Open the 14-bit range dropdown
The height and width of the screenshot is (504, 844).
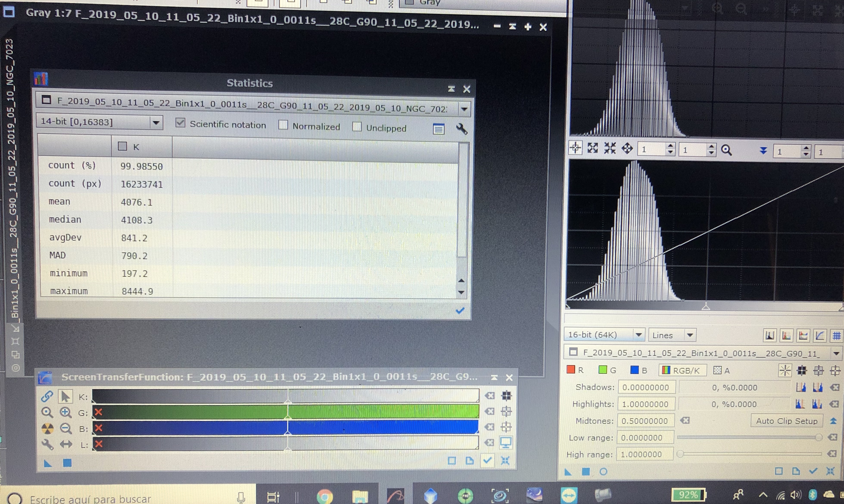pos(156,122)
